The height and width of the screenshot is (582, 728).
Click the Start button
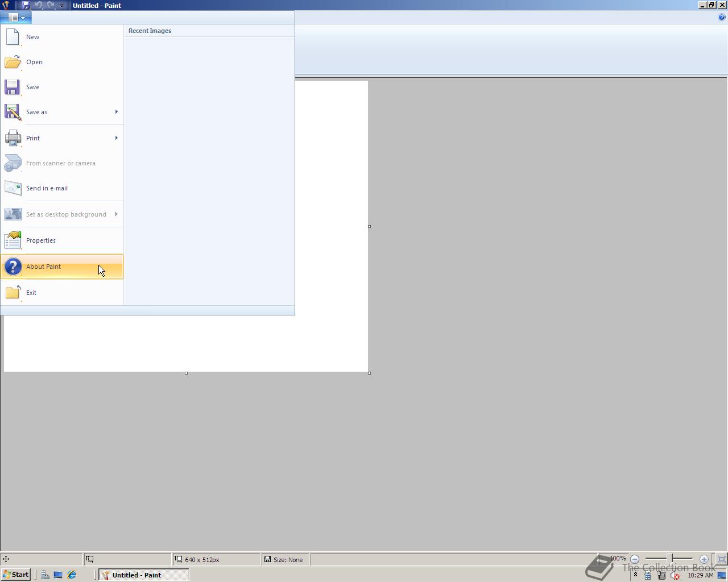(16, 575)
